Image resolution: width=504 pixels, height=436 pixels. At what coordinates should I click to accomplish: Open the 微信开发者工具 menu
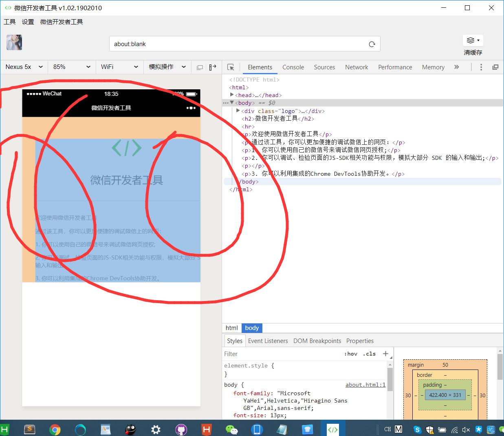tap(62, 22)
